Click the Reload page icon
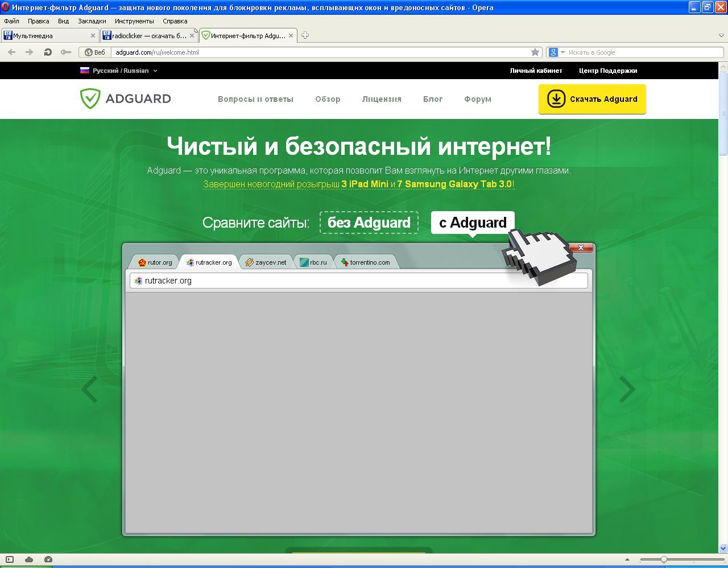The width and height of the screenshot is (728, 568). tap(48, 52)
